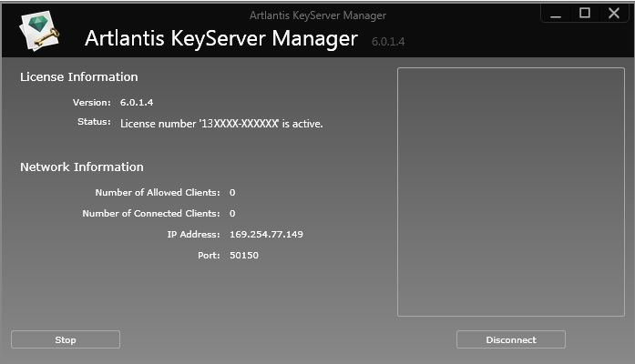Click the Disconnect button
This screenshot has height=364, width=635.
click(511, 339)
